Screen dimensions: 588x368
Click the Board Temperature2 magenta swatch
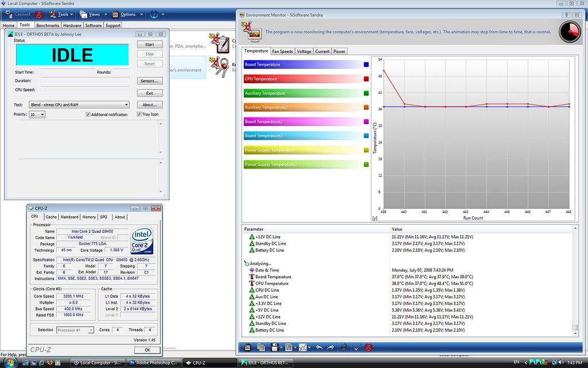366,122
